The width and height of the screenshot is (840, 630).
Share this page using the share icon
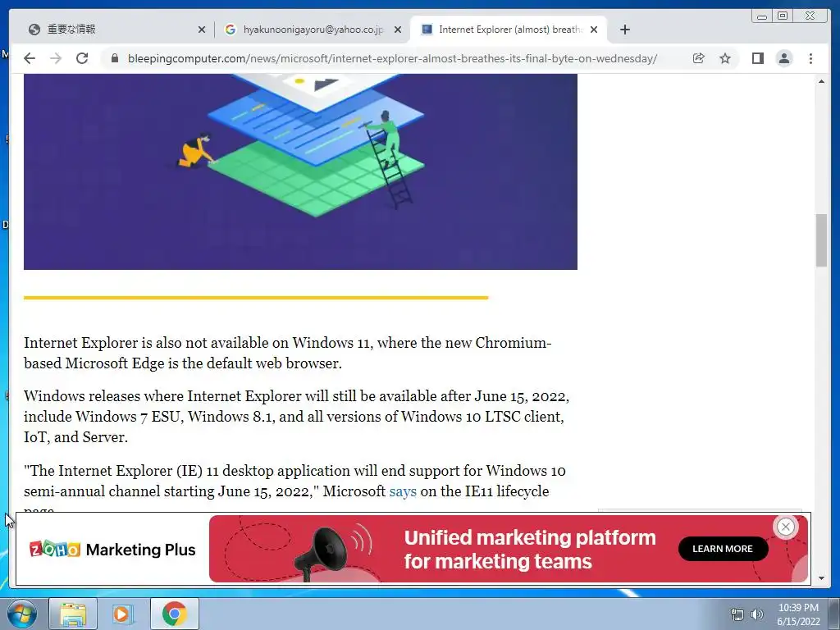(699, 58)
